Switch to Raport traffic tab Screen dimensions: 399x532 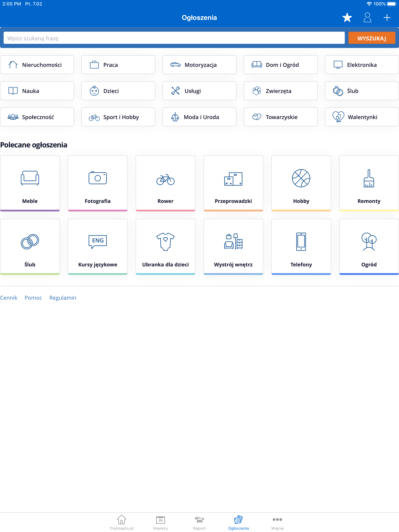tap(199, 522)
